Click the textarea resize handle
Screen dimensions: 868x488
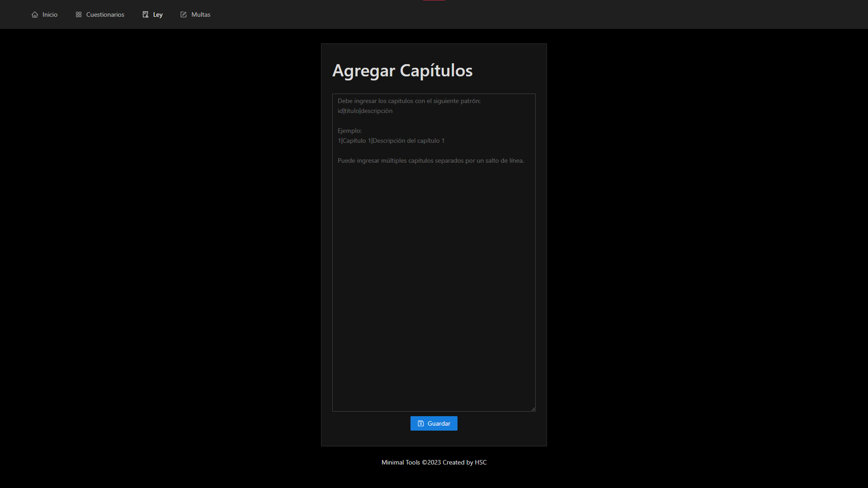click(x=533, y=408)
